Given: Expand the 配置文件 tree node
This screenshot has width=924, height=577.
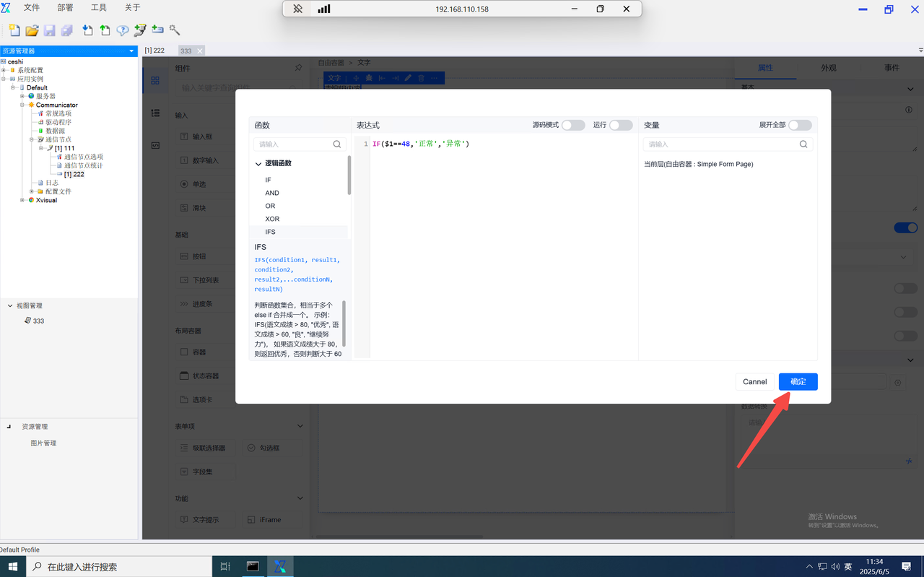Looking at the screenshot, I should pos(32,191).
